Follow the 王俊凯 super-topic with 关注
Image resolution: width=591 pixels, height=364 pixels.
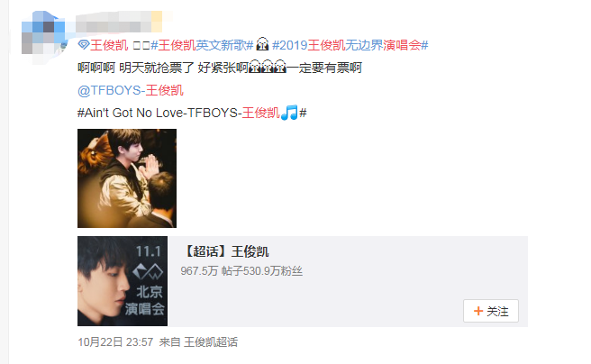point(491,311)
